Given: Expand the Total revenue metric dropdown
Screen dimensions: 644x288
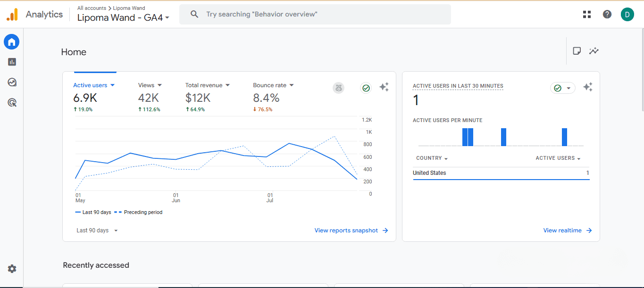Looking at the screenshot, I should (227, 85).
